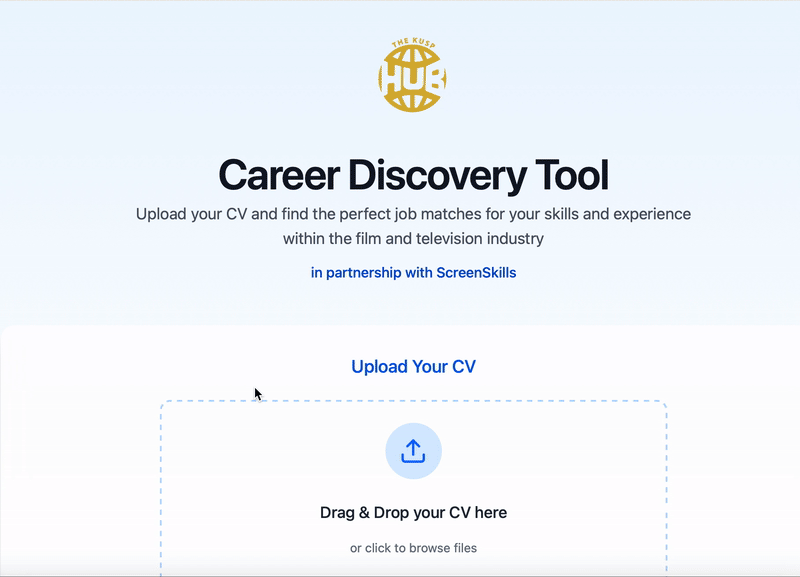Click the 'Upload Your CV' heading
The width and height of the screenshot is (800, 577).
click(413, 366)
